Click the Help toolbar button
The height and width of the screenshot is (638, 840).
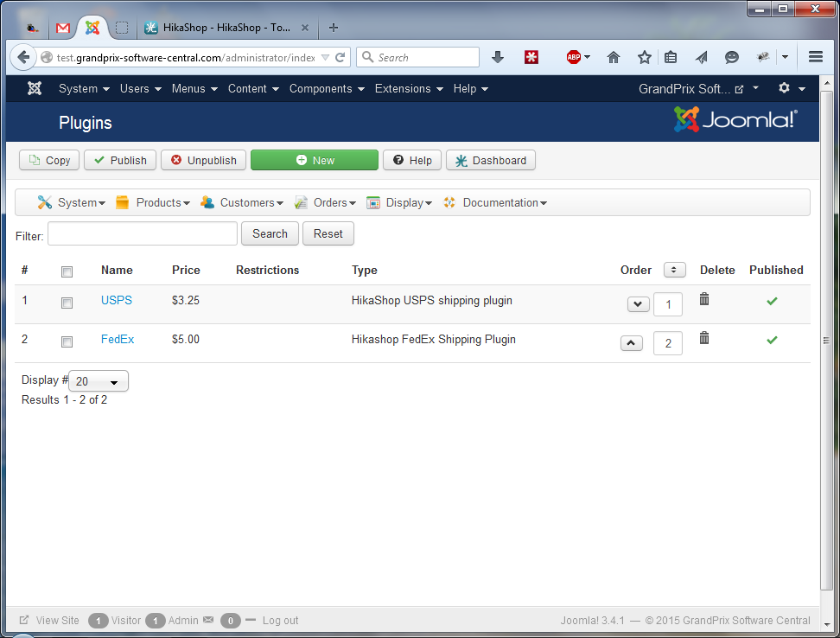point(412,160)
